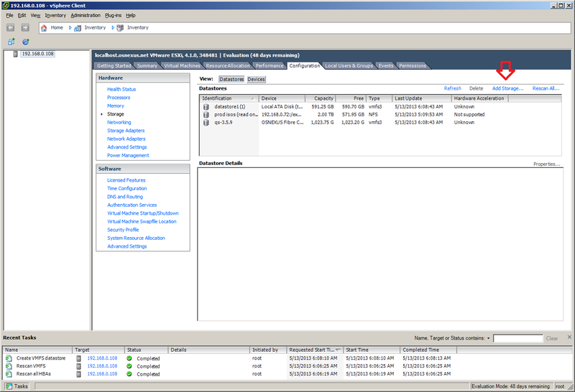Open the Plug-ins menu
Image resolution: width=575 pixels, height=392 pixels.
click(113, 15)
